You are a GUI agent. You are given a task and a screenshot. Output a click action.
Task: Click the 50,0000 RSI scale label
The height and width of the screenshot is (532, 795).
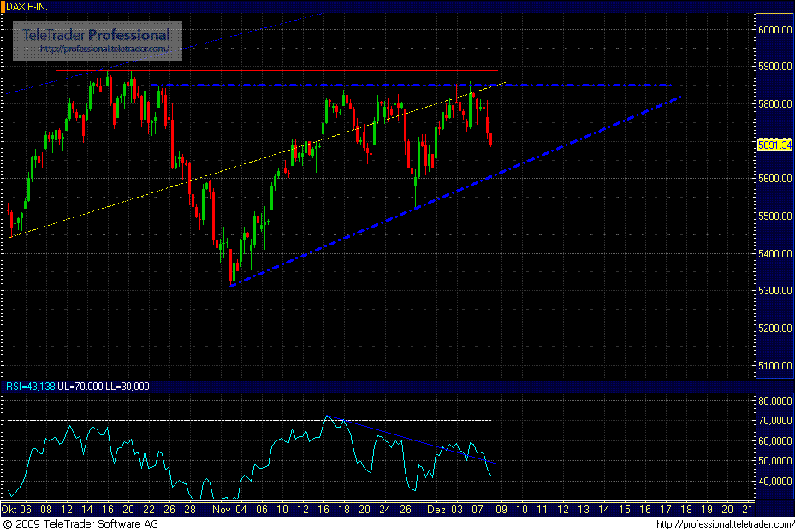click(x=774, y=461)
